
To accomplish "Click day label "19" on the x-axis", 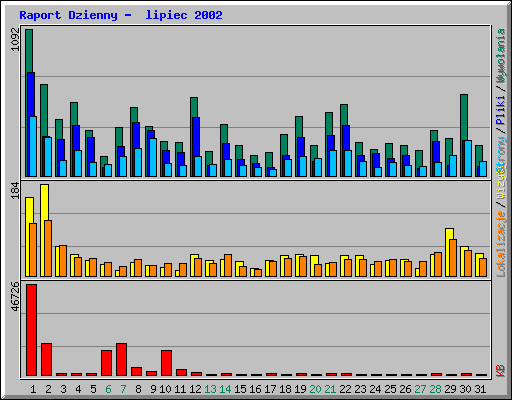I will [x=300, y=389].
